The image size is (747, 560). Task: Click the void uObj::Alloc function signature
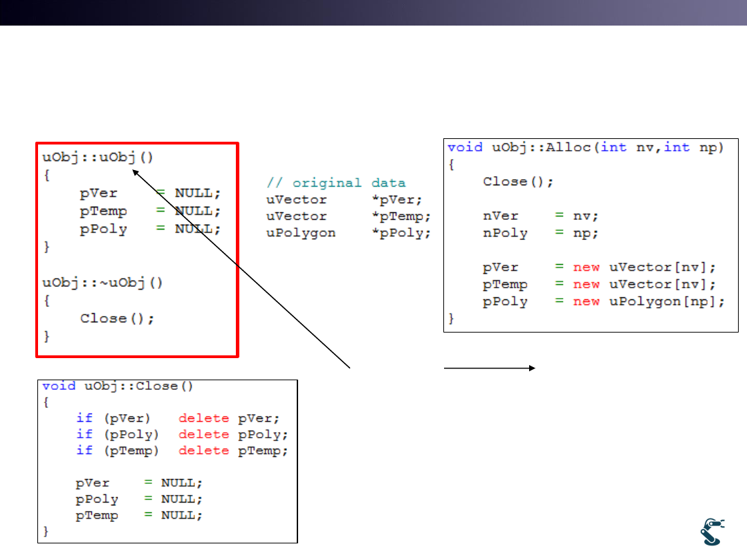coord(585,147)
